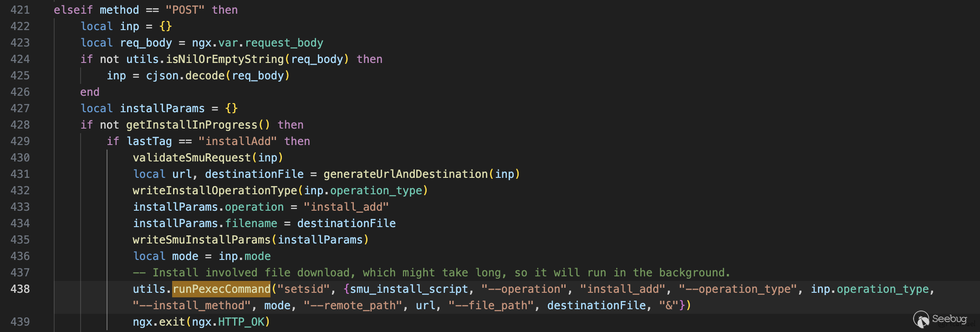Click the writeInstallOperationType function call
The height and width of the screenshot is (332, 980).
coord(214,191)
